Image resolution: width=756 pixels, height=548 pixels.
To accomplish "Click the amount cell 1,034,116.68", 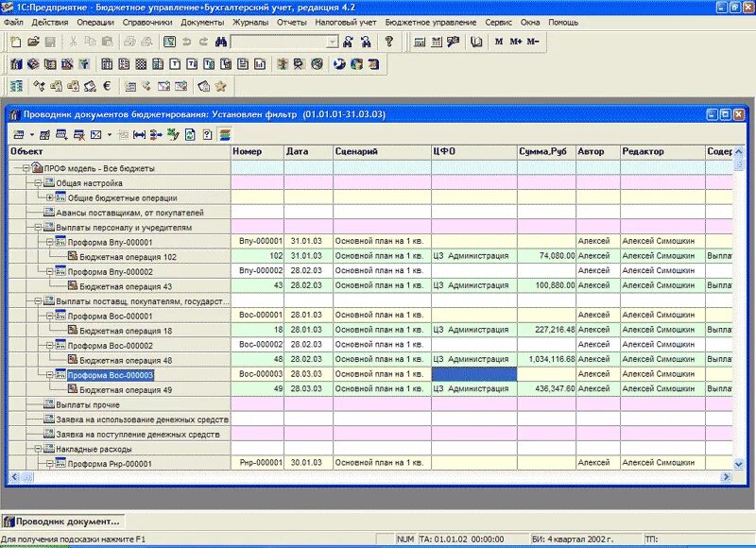I will coord(547,360).
